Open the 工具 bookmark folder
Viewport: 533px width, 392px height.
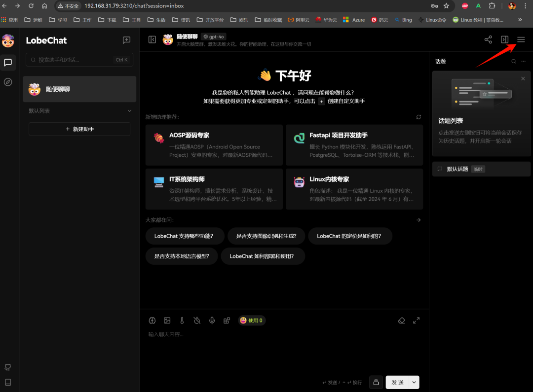(x=132, y=20)
